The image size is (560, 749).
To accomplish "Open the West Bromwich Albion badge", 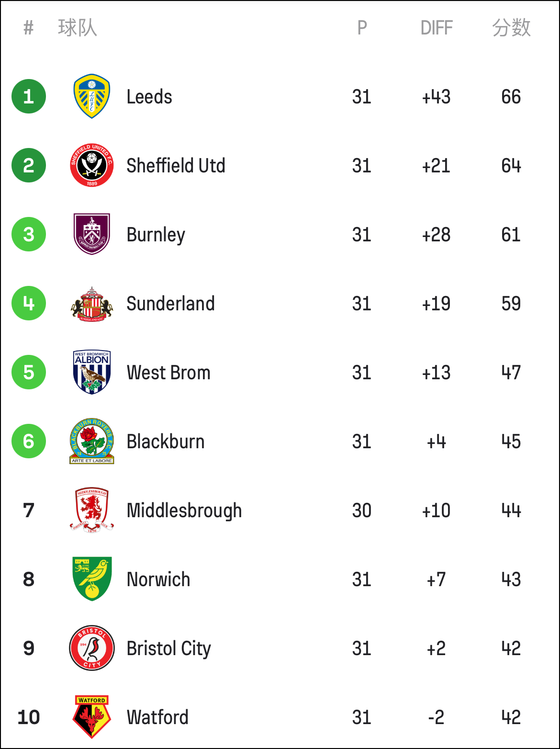I will click(x=92, y=372).
